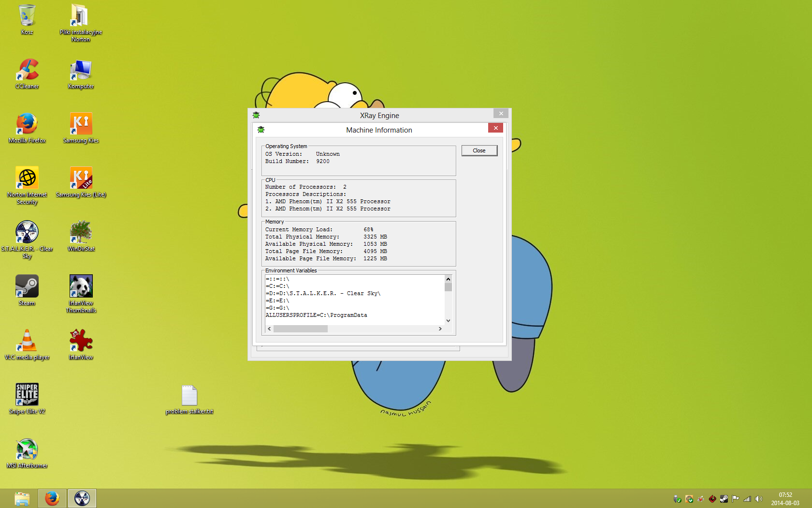
Task: Open the volume speaker tray icon
Action: tap(759, 499)
